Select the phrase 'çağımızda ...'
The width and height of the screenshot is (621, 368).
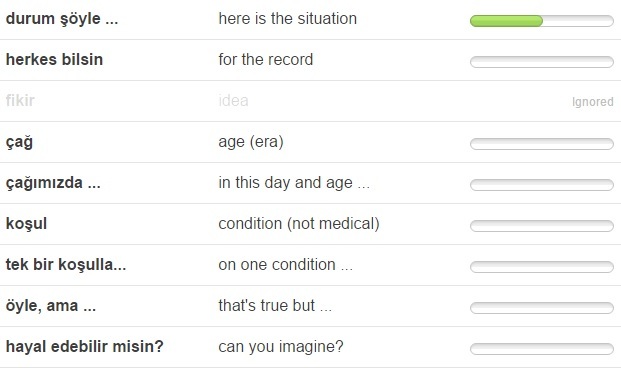tap(53, 183)
